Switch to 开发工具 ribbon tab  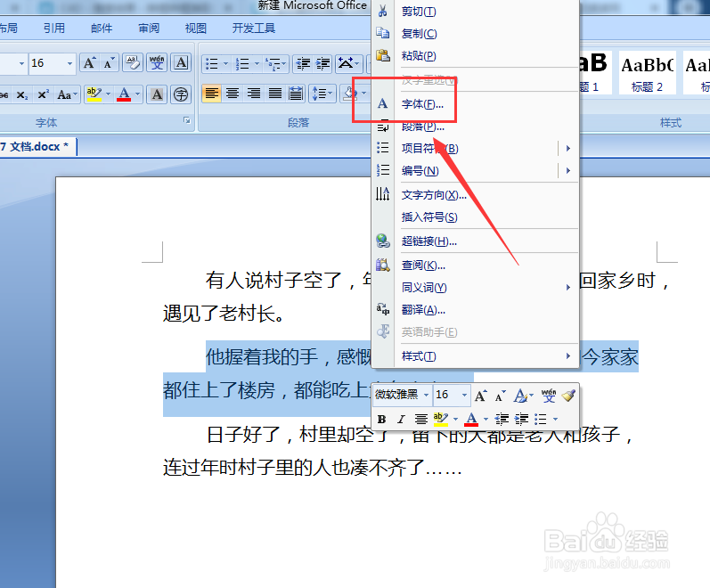[x=254, y=29]
